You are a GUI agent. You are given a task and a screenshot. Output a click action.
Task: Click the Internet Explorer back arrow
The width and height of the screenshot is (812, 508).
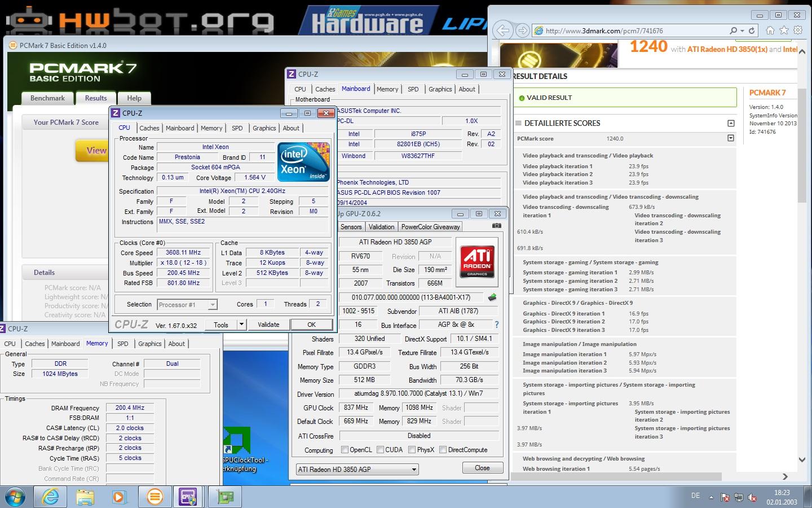click(503, 30)
